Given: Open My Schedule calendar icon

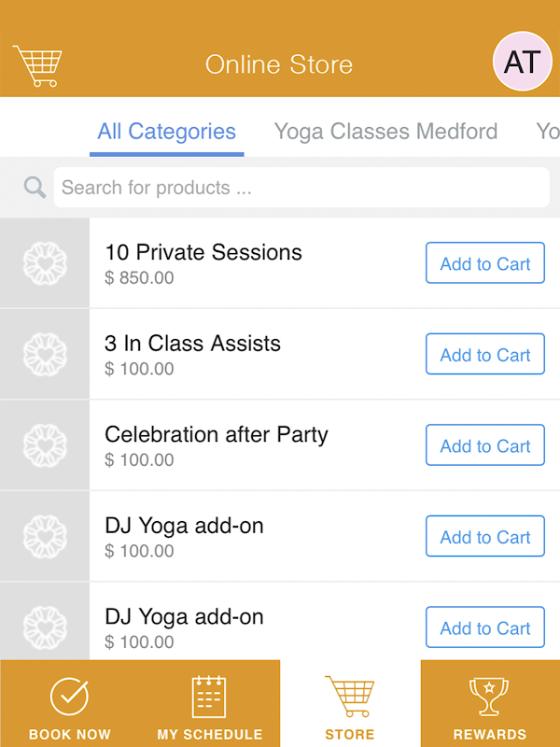Looking at the screenshot, I should (209, 697).
